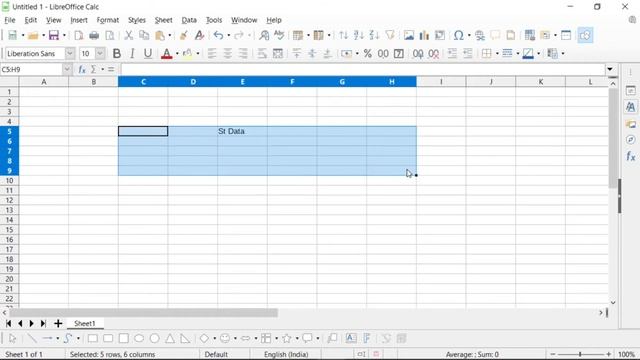Open the Name Box dropdown arrow

(67, 69)
